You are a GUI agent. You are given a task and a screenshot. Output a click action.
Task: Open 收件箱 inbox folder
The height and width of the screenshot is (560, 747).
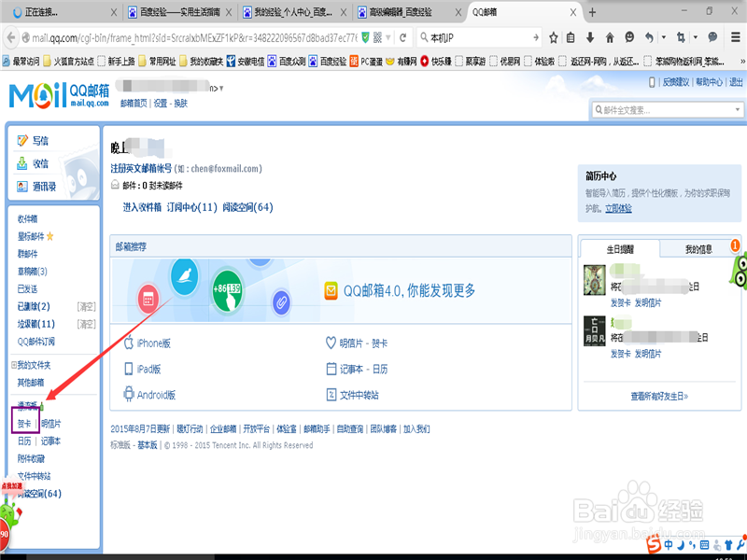[27, 218]
